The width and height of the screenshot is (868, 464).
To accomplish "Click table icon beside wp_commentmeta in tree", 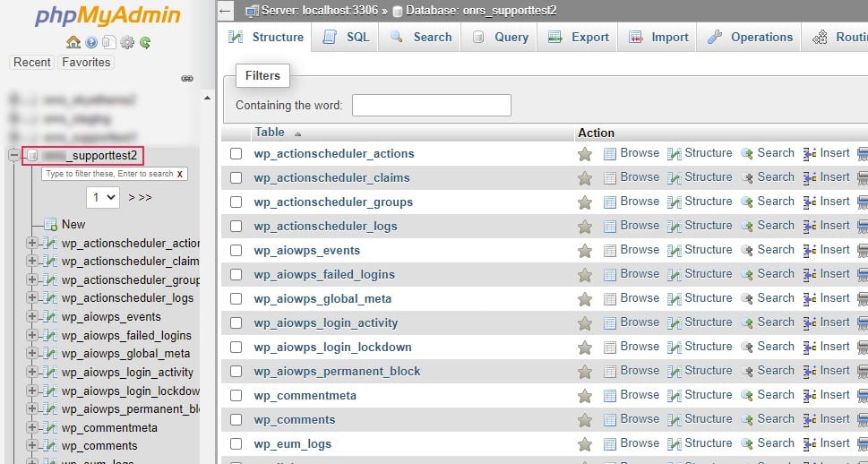I will click(50, 428).
